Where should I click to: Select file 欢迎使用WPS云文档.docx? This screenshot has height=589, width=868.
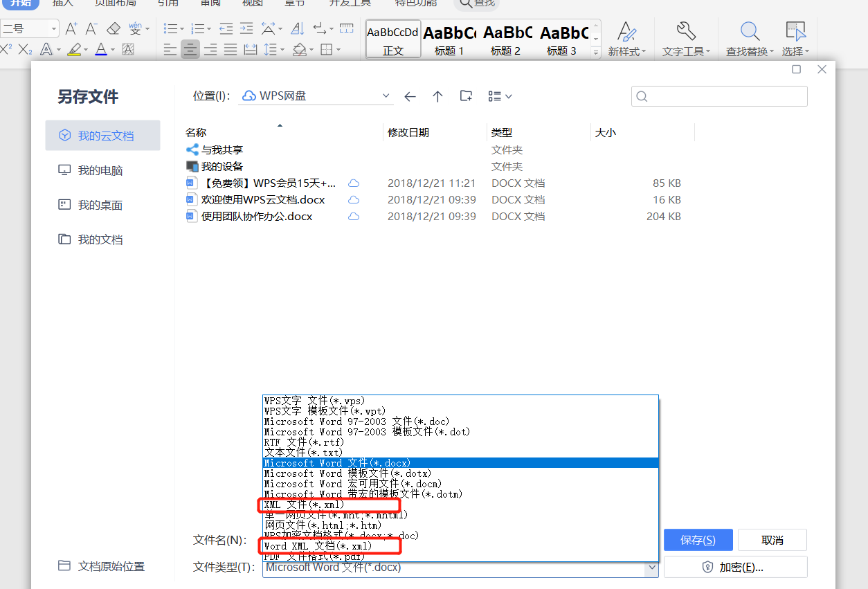(263, 199)
